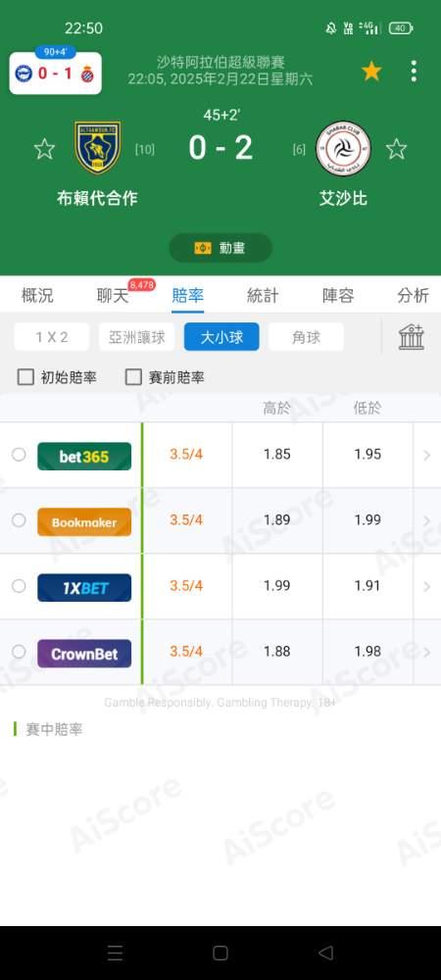
Task: Tap the 賽中賠率 section heading
Action: [x=54, y=729]
